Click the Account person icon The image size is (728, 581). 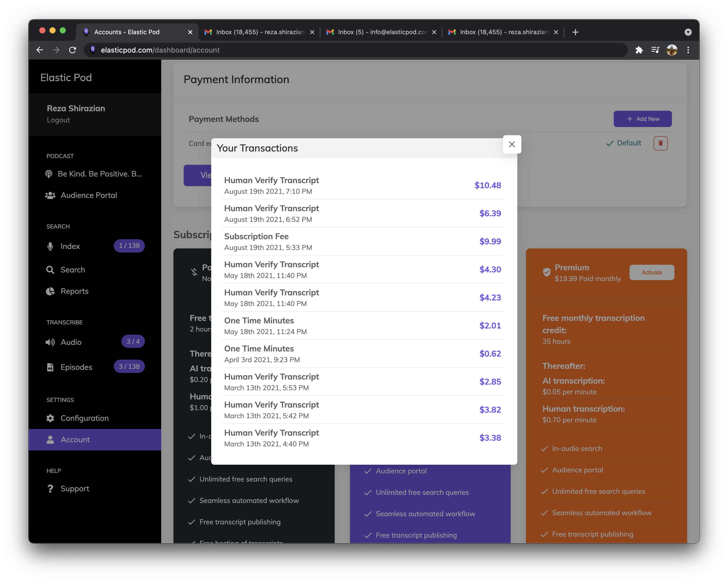(x=50, y=439)
